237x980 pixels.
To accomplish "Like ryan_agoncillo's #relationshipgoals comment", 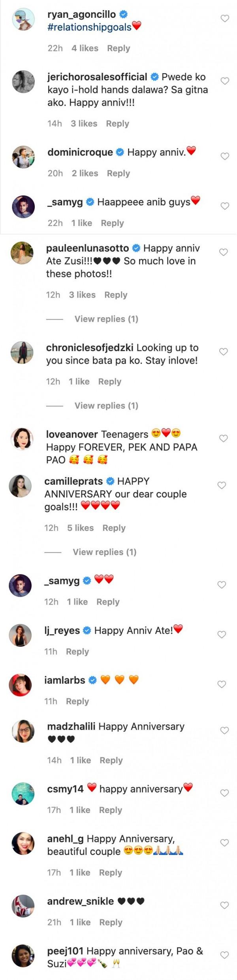I will click(x=225, y=19).
